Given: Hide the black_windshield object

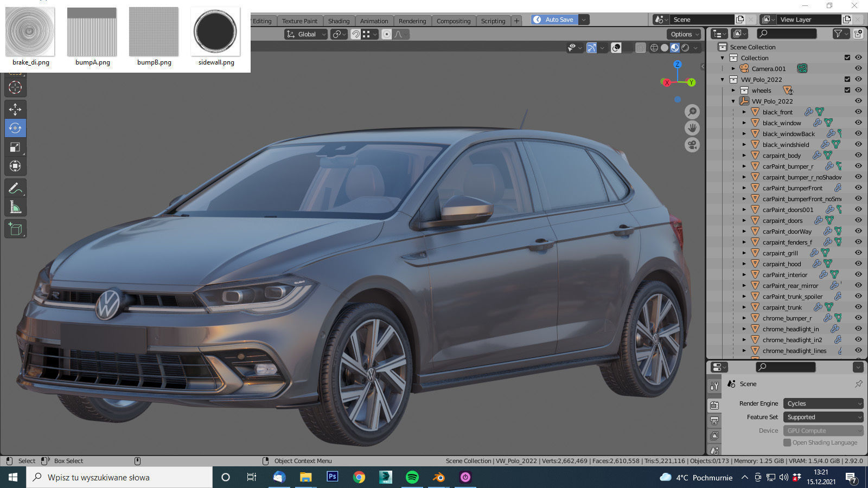Looking at the screenshot, I should point(858,144).
